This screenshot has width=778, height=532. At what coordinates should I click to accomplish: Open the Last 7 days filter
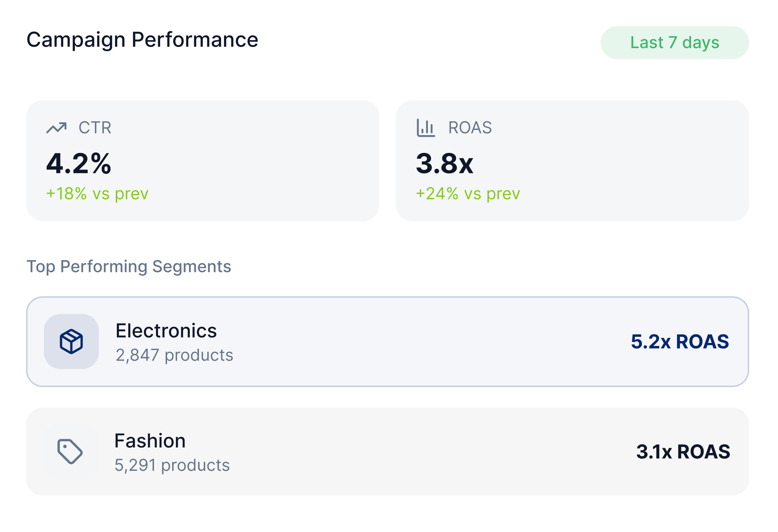click(674, 43)
